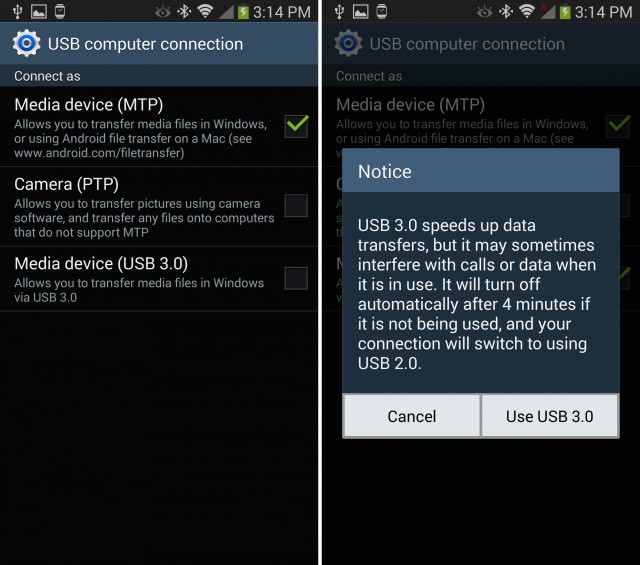Select the Camera (PTP) option row
The image size is (640, 565).
(x=159, y=206)
